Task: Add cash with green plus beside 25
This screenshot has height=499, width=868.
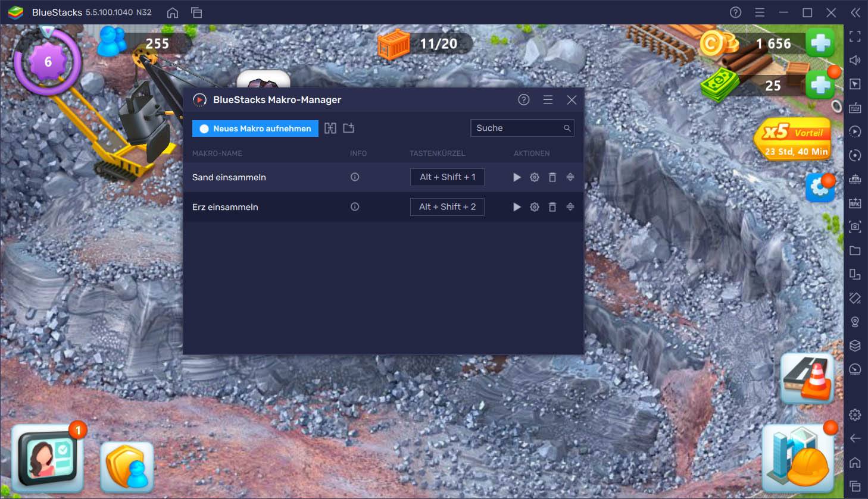Action: (820, 85)
